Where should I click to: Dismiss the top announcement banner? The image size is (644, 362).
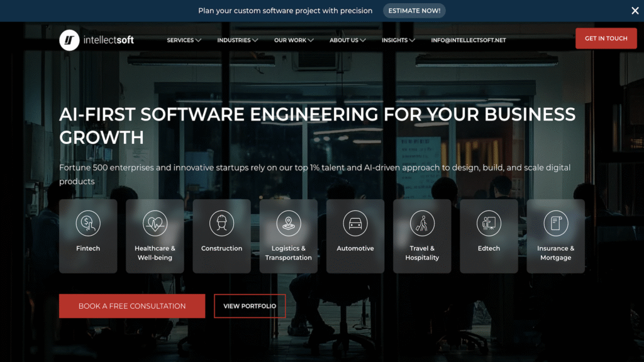point(635,11)
